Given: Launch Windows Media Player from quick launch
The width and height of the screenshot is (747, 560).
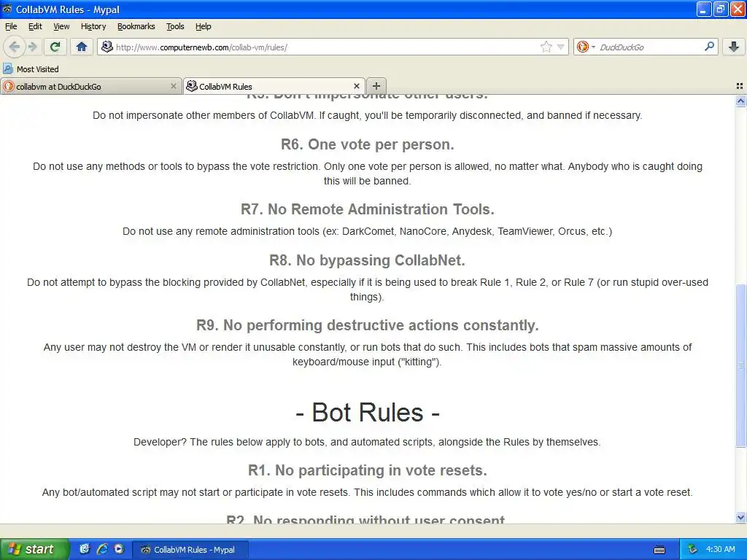Looking at the screenshot, I should click(x=119, y=549).
